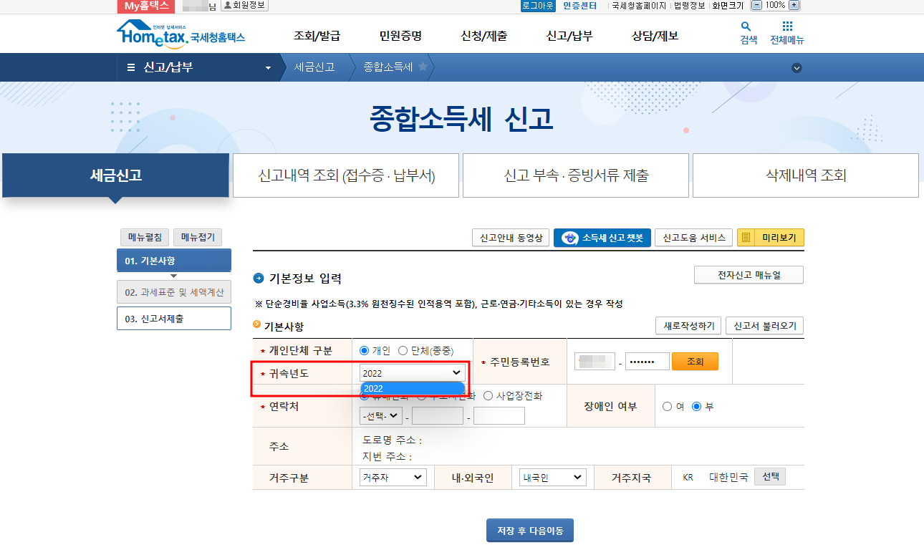Click the star bookmark next to 종합소득세
Viewport: 924px width, 560px height.
(x=423, y=67)
